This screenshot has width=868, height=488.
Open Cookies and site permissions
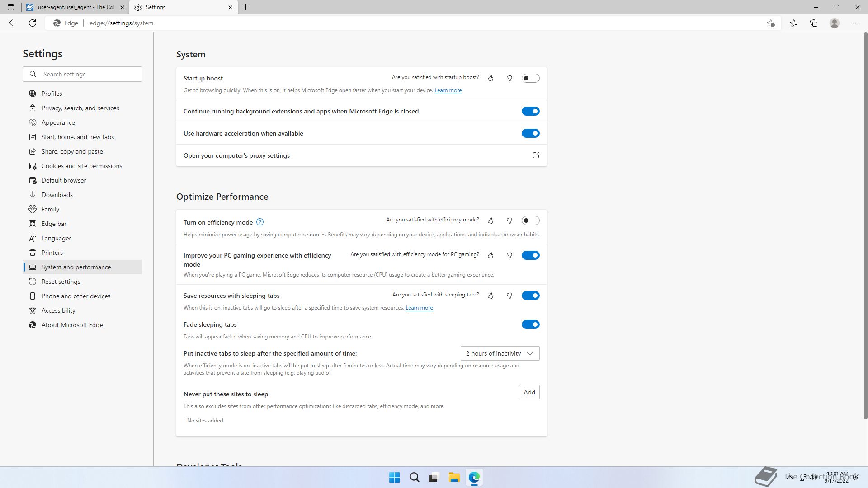click(x=82, y=166)
